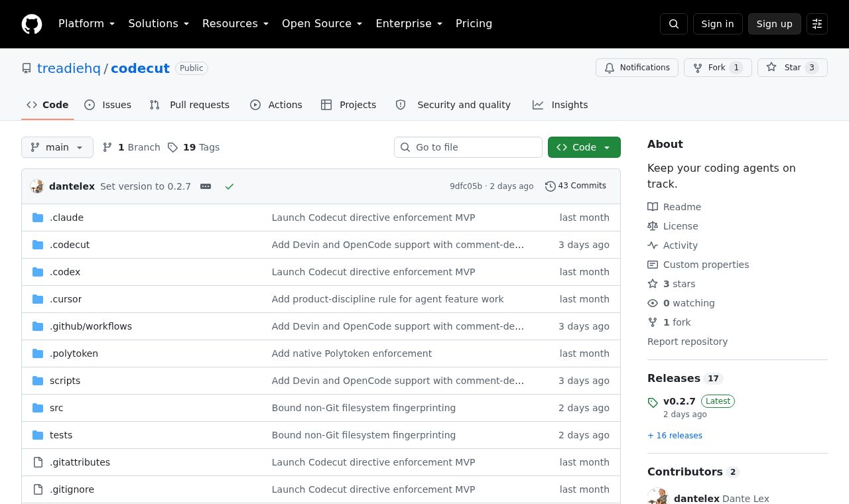The width and height of the screenshot is (849, 504).
Task: Expand the green Code dropdown
Action: (584, 147)
